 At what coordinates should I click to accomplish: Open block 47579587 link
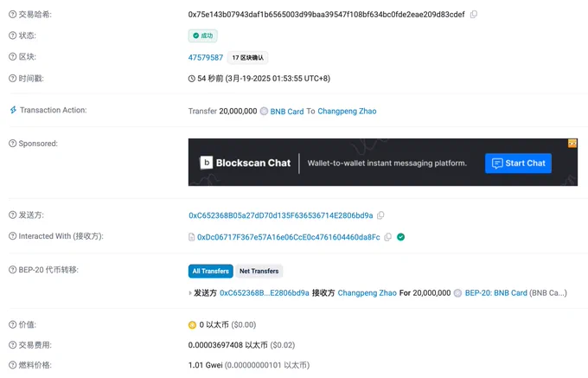click(x=206, y=57)
